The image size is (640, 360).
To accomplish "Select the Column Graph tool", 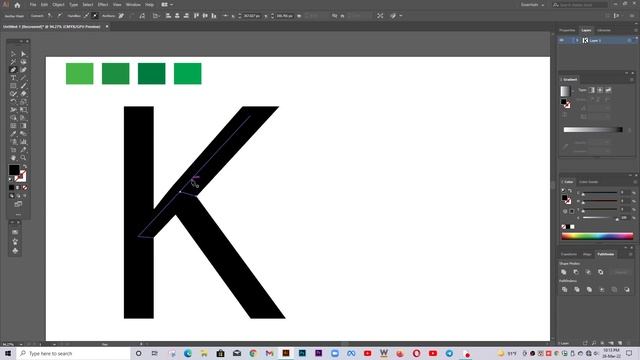I will [23, 142].
